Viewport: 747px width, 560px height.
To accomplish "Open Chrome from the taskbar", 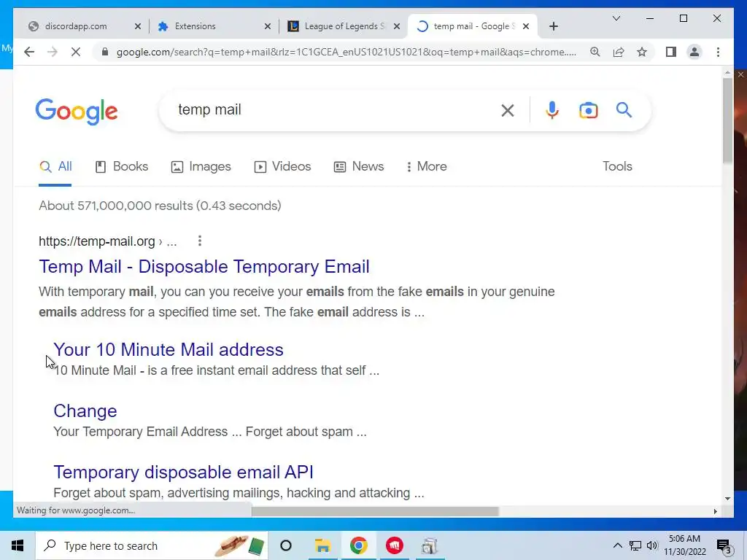I will (358, 545).
